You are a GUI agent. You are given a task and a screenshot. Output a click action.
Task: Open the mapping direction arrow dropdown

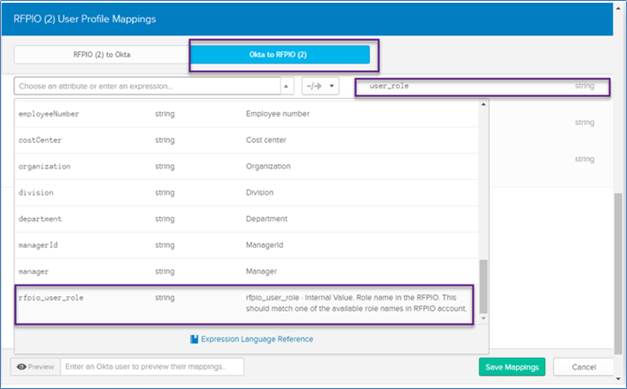[320, 86]
